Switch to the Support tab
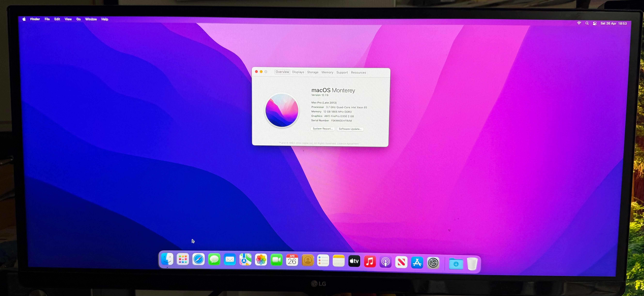 pos(342,72)
